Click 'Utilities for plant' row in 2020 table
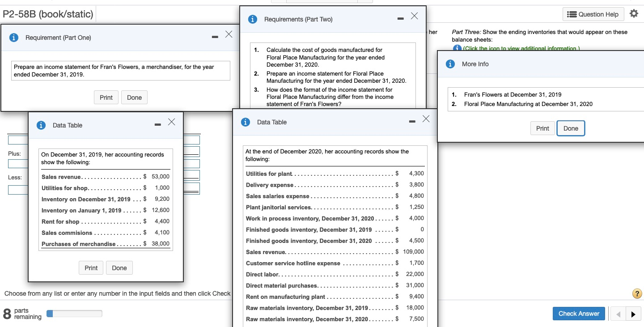Image resolution: width=644 pixels, height=327 pixels. coord(335,174)
